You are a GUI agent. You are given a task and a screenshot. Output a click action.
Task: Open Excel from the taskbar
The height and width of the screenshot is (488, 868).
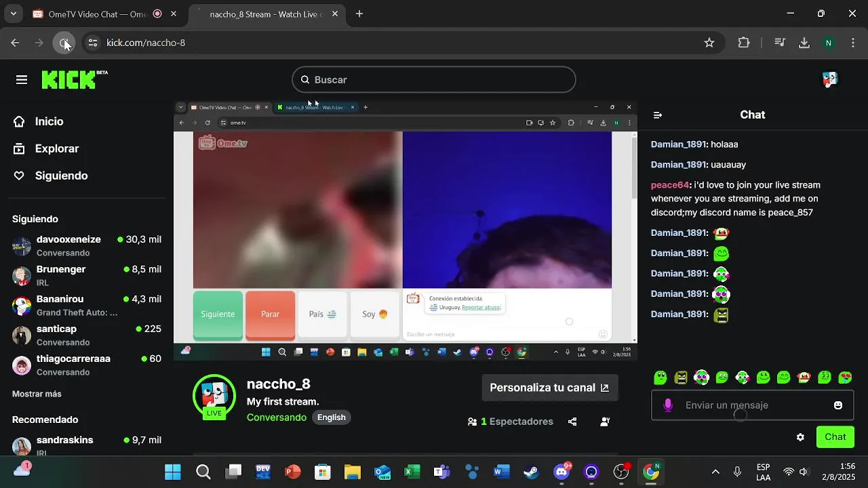[412, 472]
